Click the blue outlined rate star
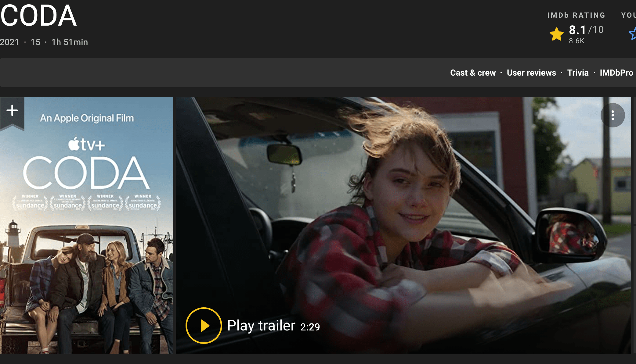636x364 pixels. (633, 34)
